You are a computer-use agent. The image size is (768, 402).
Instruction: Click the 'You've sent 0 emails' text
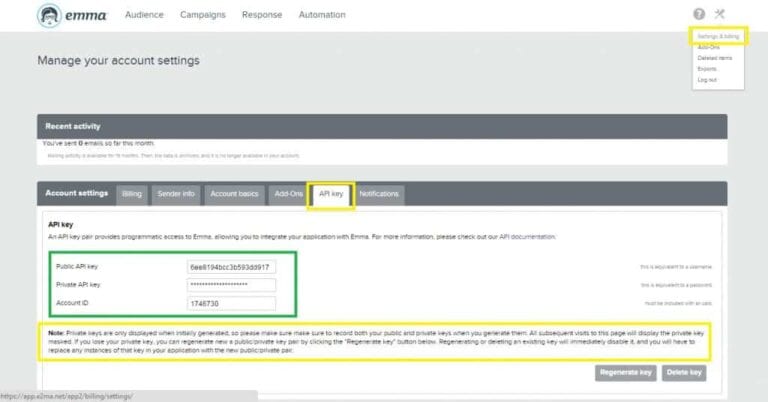point(98,143)
